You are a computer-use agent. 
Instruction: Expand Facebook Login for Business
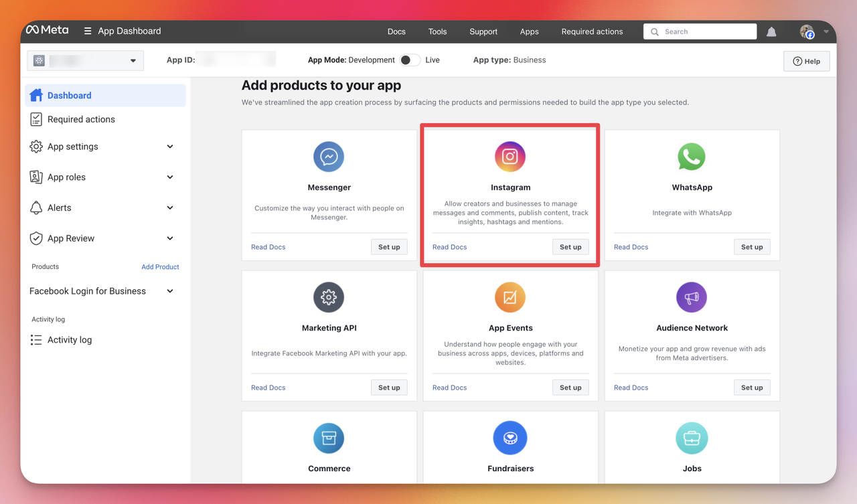point(170,291)
